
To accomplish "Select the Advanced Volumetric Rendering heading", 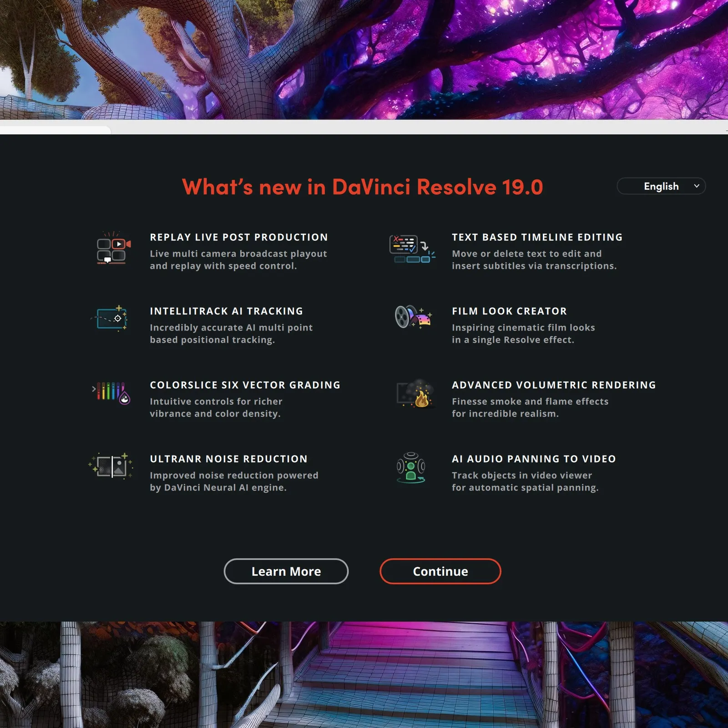I will tap(553, 385).
